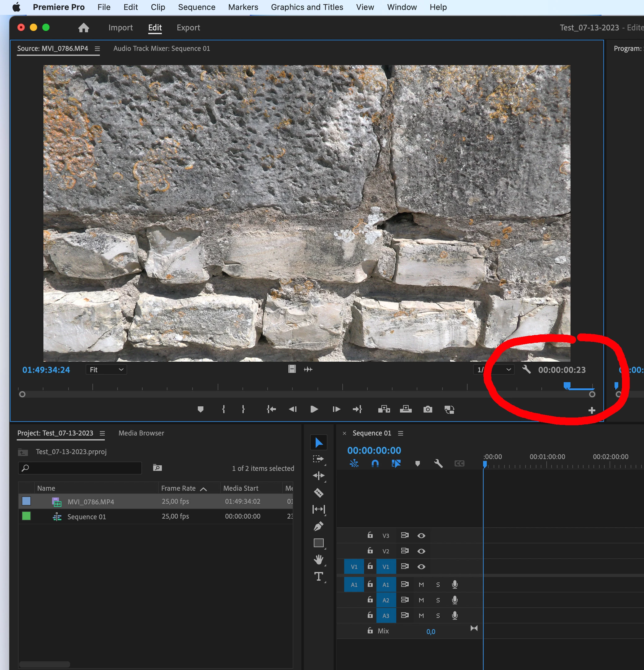The width and height of the screenshot is (644, 670).
Task: Select the Hand tool
Action: pos(318,560)
